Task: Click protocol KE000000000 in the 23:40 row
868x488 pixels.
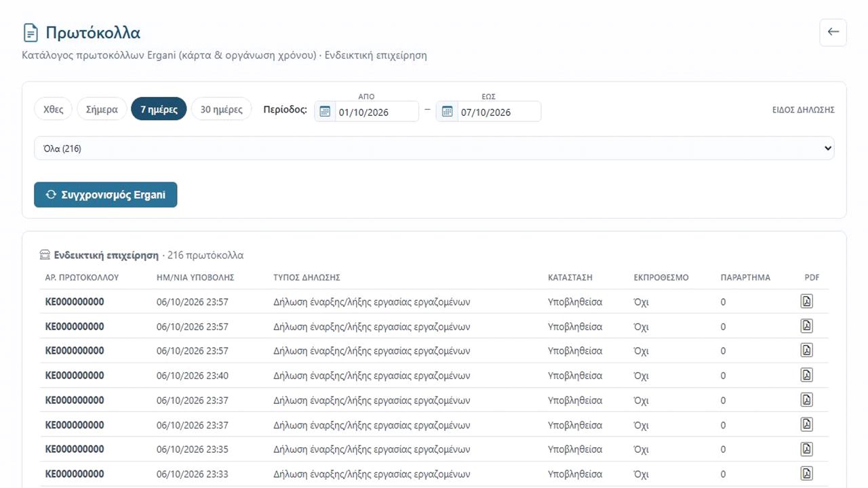Action: tap(75, 375)
